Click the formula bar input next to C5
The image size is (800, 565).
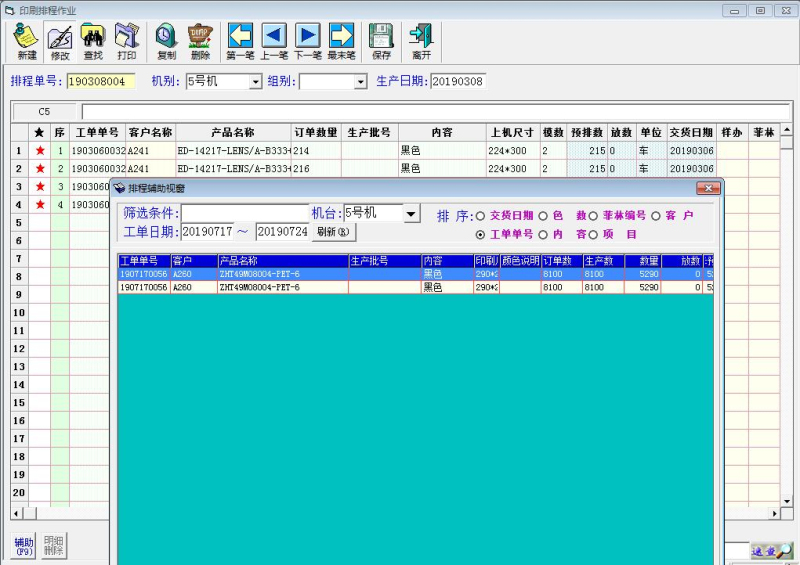tap(436, 112)
